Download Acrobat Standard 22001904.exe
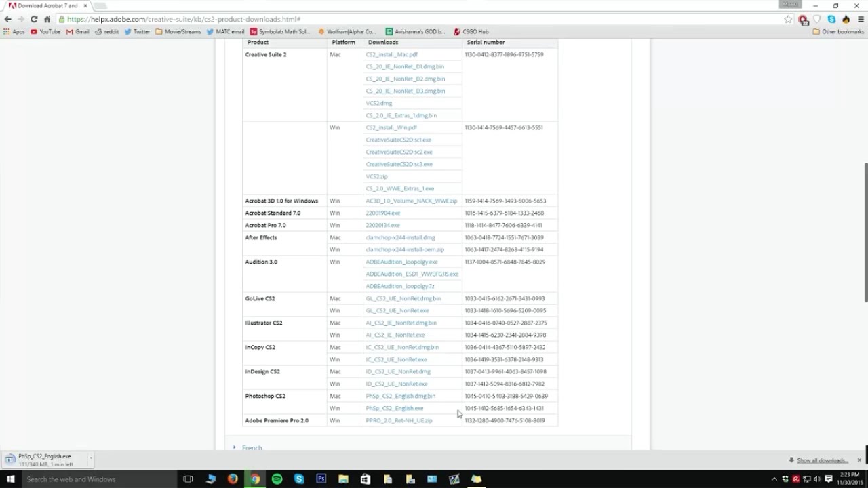 pos(382,213)
